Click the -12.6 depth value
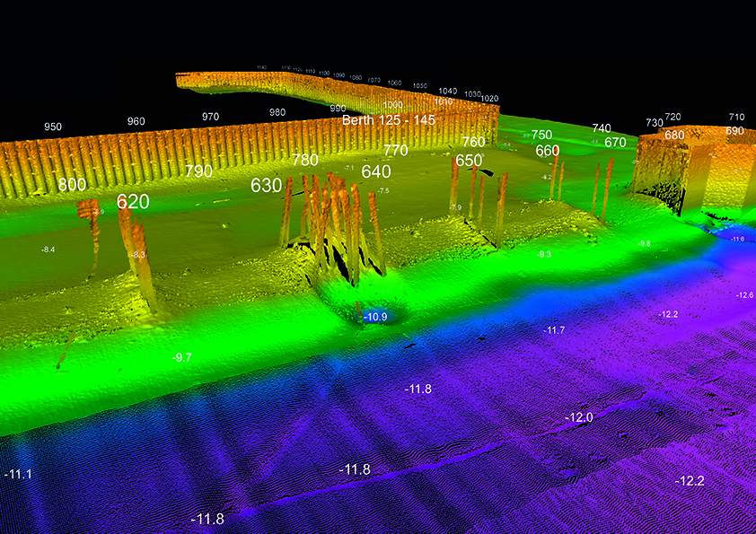 pyautogui.click(x=744, y=295)
